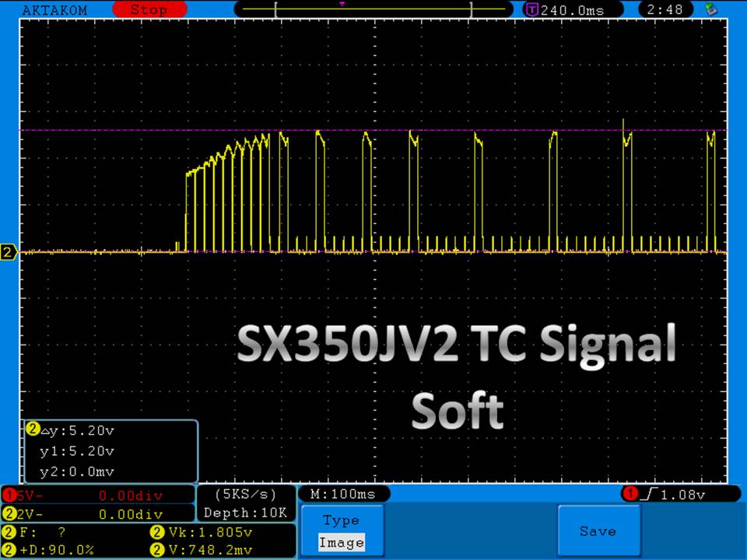Click the Save softkey
The width and height of the screenshot is (747, 560).
[x=598, y=531]
